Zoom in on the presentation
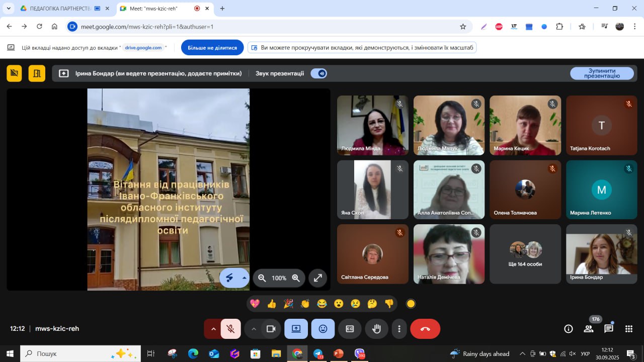 click(x=296, y=278)
